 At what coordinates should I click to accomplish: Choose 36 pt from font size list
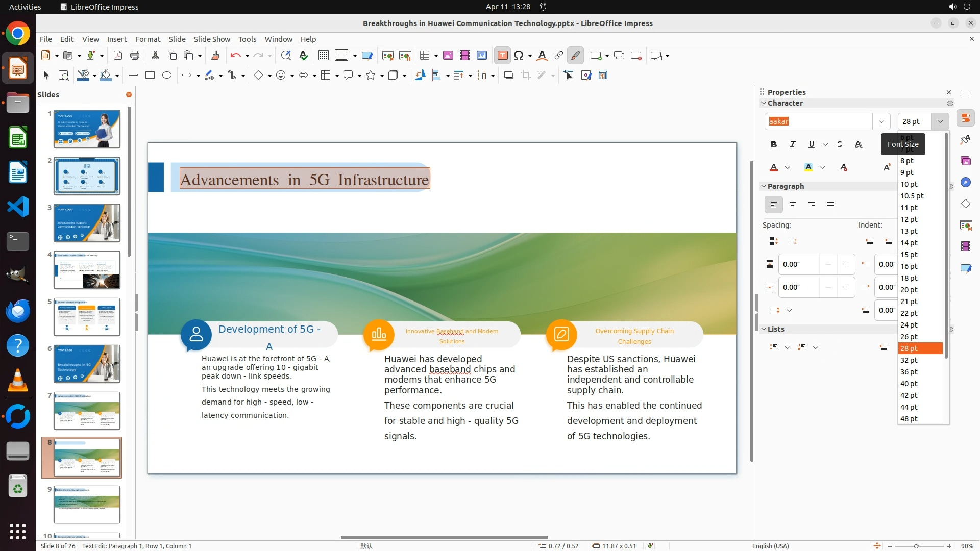tap(909, 372)
